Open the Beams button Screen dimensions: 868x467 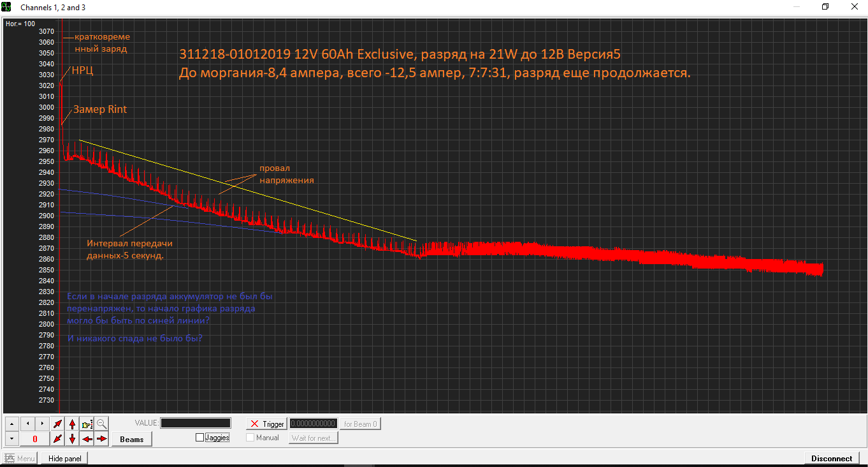132,439
